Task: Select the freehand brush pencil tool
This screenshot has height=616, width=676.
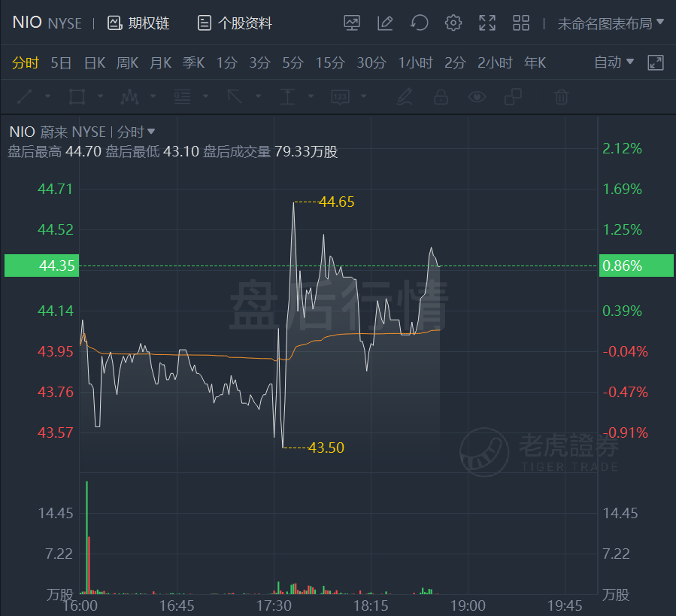Action: [x=405, y=96]
